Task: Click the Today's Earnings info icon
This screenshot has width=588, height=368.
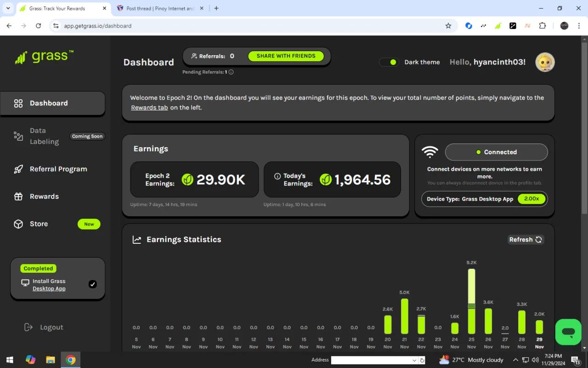Action: click(277, 176)
